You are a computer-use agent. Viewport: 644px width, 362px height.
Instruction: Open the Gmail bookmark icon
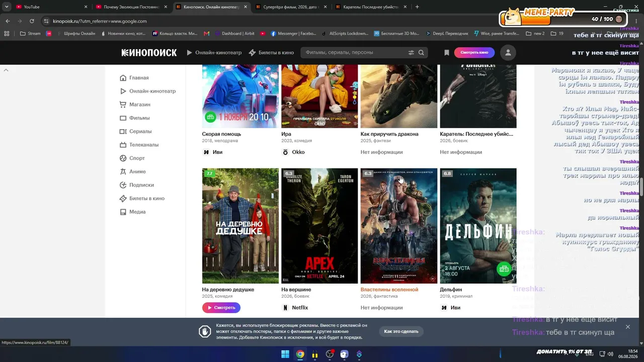(x=206, y=34)
